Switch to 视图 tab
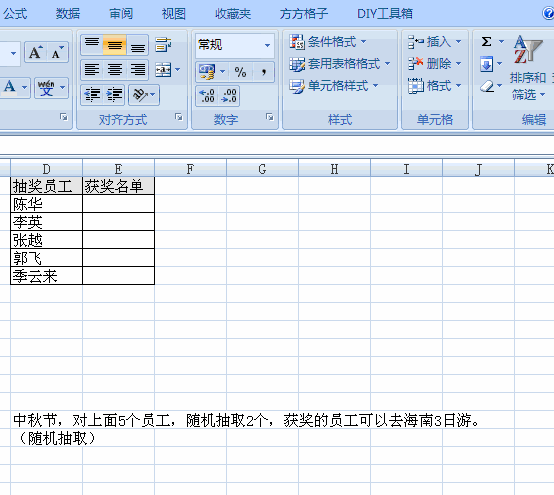 click(x=174, y=14)
